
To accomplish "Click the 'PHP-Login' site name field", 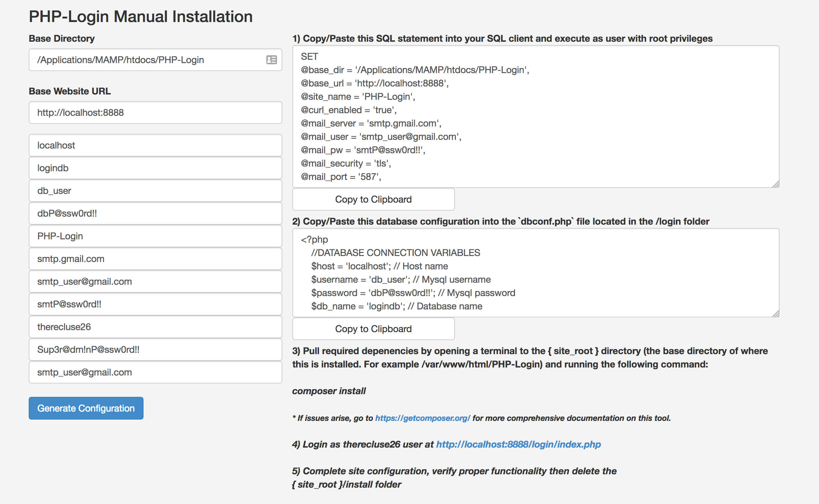I will (155, 236).
